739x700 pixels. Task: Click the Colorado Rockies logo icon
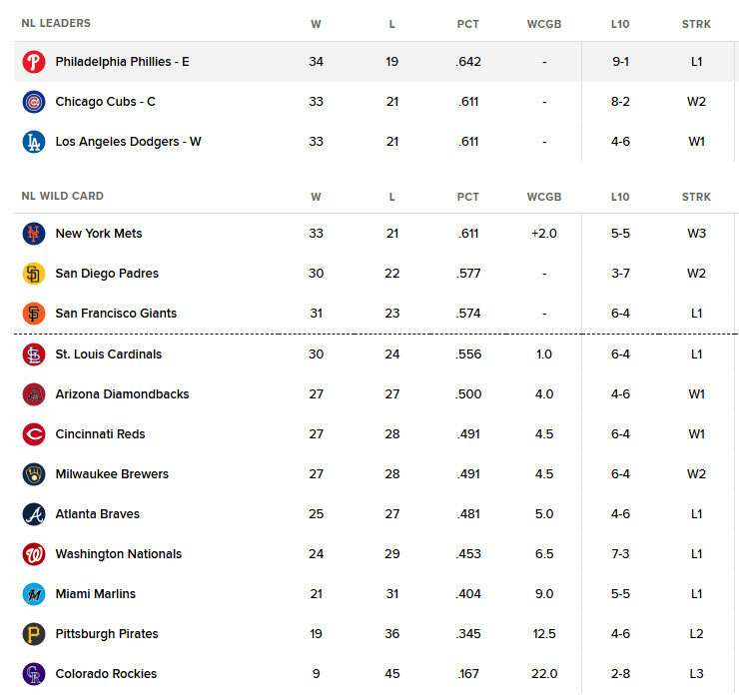34,674
